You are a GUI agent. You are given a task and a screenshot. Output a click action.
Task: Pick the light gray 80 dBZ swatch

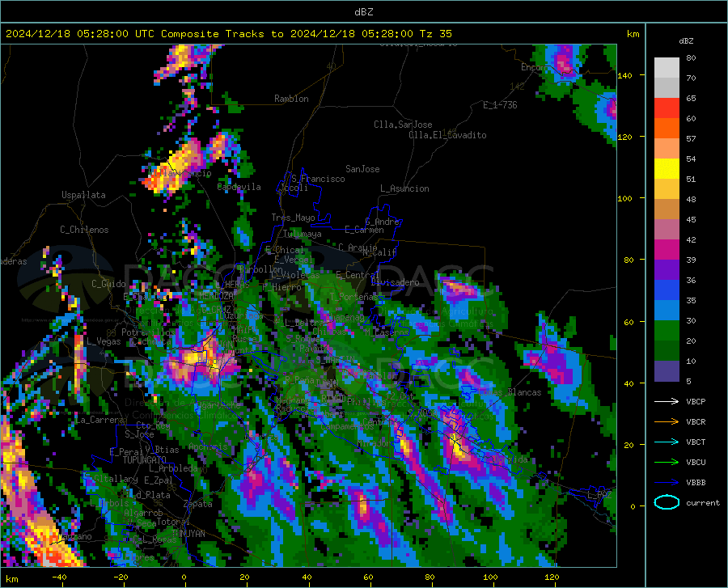coord(667,68)
